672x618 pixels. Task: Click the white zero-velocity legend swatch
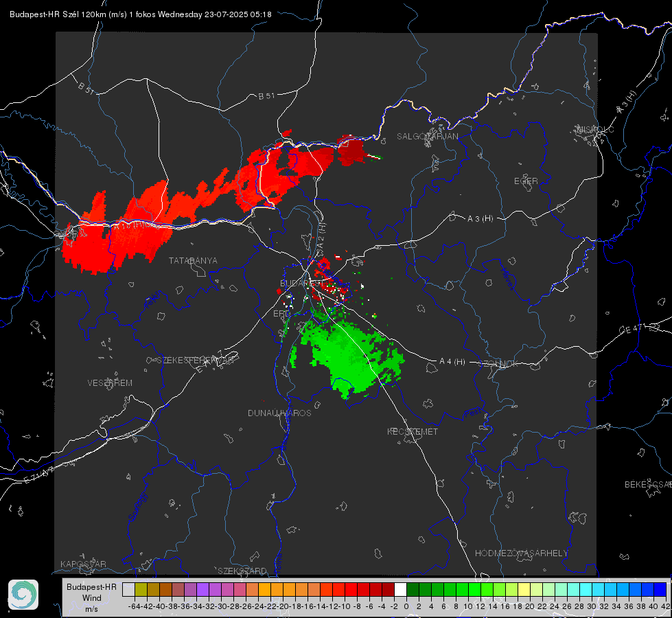click(x=400, y=589)
